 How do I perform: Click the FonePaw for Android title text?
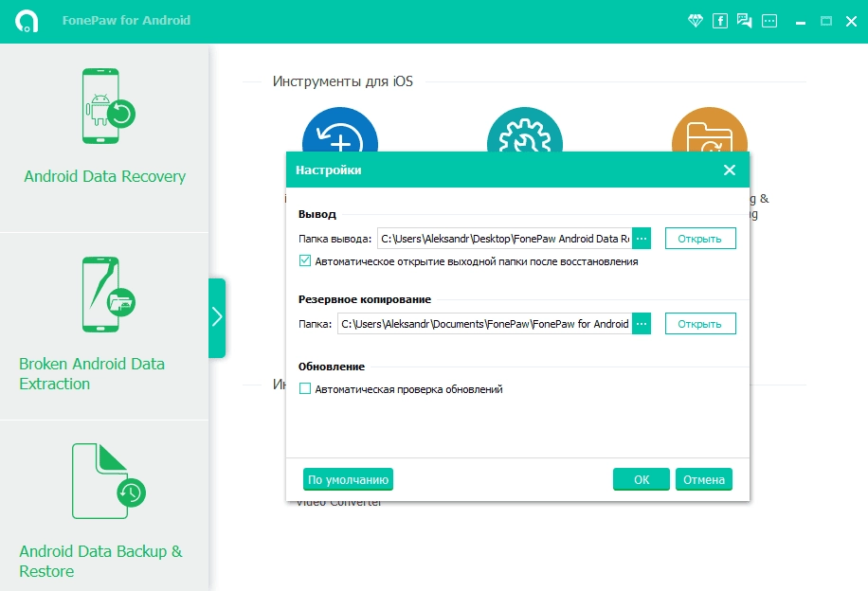pyautogui.click(x=126, y=21)
